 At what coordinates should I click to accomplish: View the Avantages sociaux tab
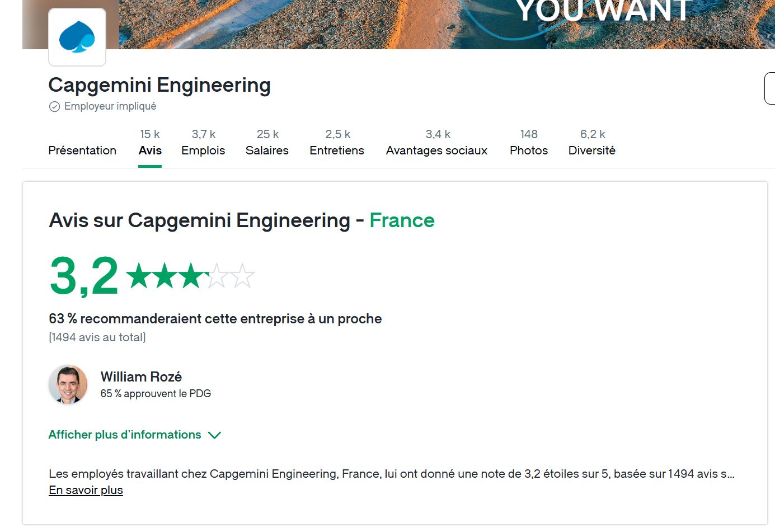[436, 149]
